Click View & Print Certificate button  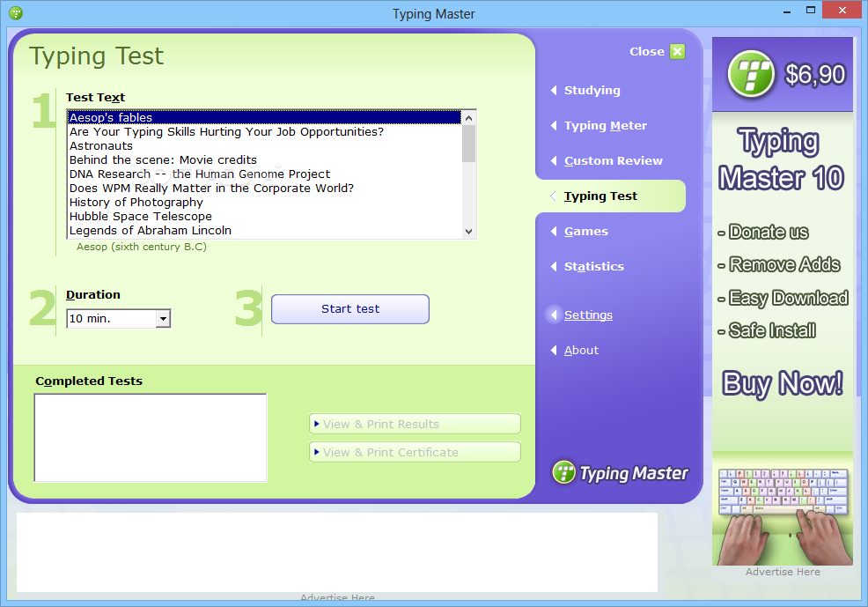(x=415, y=452)
